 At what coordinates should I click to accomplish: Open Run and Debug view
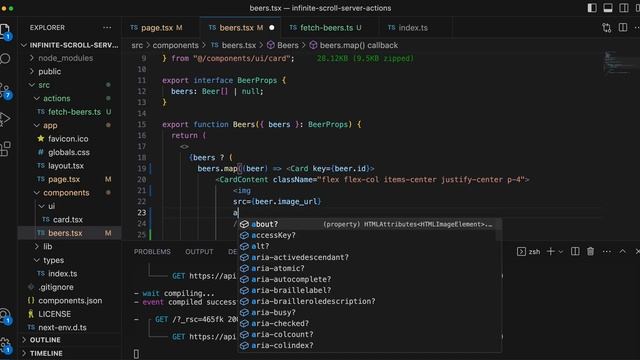pos(5,119)
